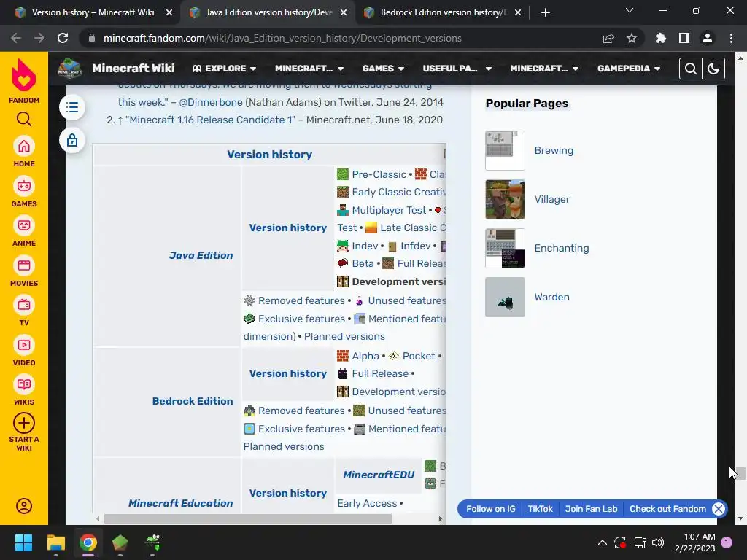
Task: Open the Movies section icon
Action: pyautogui.click(x=24, y=265)
